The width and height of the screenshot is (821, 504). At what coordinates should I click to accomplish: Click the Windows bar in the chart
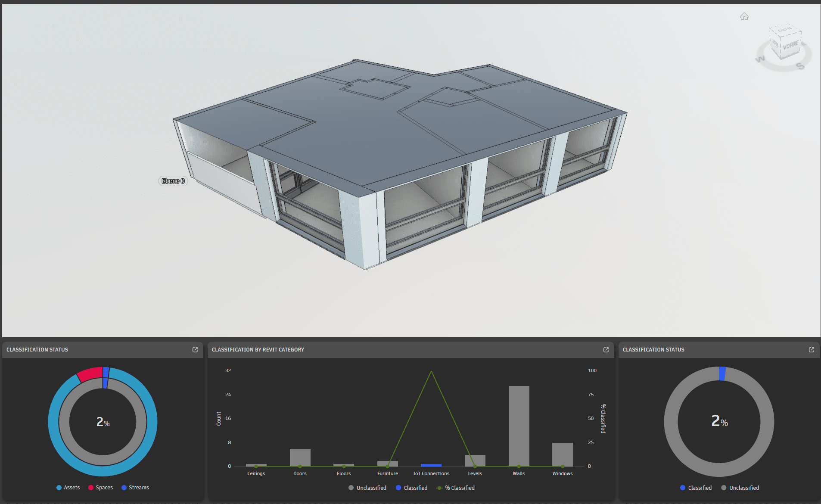[563, 454]
